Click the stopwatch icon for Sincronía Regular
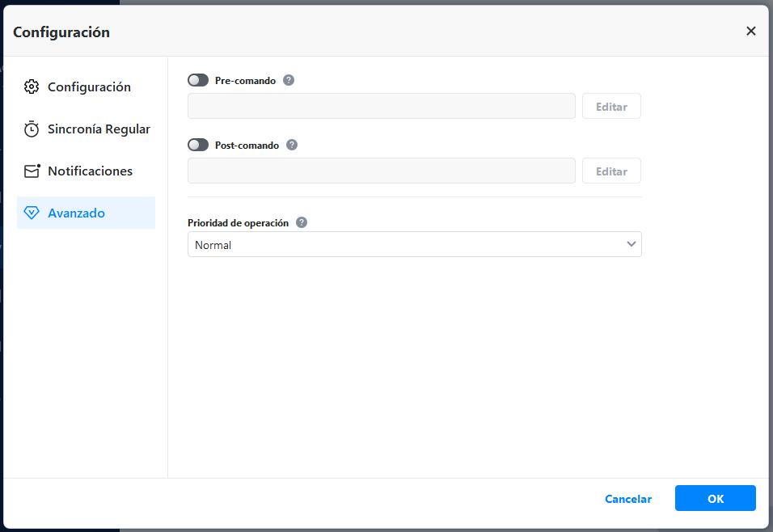This screenshot has width=773, height=532. pos(32,129)
